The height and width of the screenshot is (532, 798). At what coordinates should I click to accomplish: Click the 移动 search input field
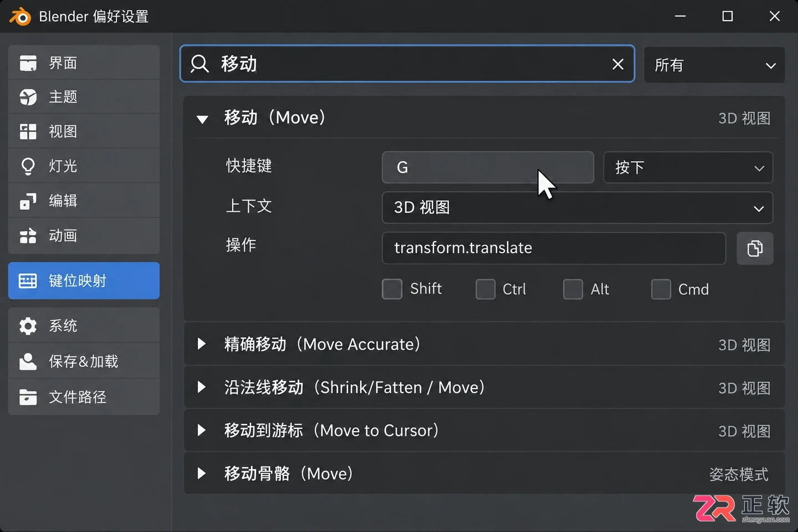click(407, 64)
